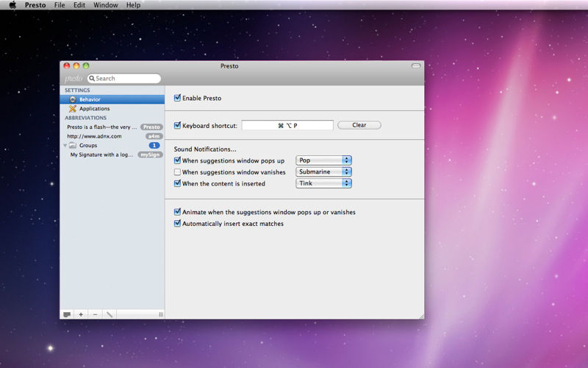
Task: Toggle 'Automatically insert exact matches'
Action: [177, 224]
